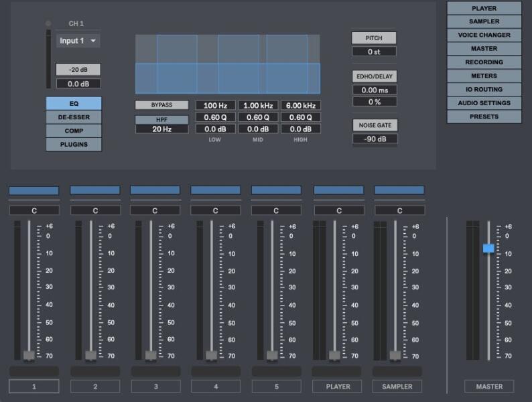Open the Input 1 source dropdown
The image size is (532, 402).
click(x=78, y=41)
